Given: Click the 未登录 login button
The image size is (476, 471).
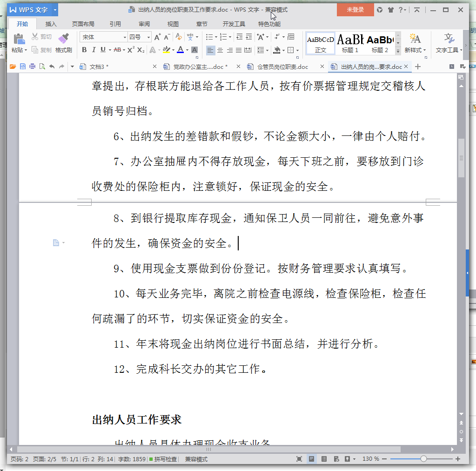Looking at the screenshot, I should click(x=355, y=10).
